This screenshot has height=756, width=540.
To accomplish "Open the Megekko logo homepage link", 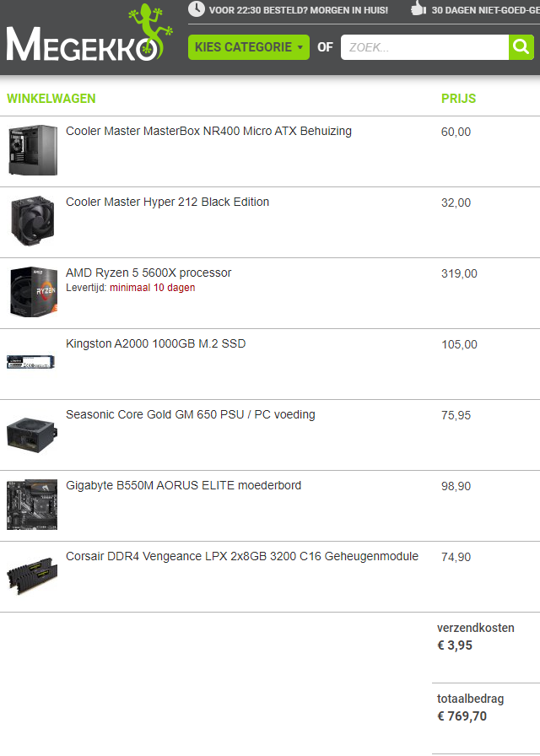I will coord(89,33).
